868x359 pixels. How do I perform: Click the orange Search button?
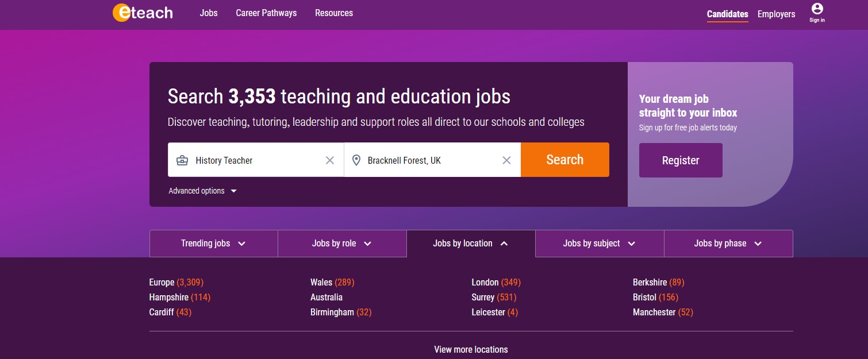pyautogui.click(x=565, y=160)
